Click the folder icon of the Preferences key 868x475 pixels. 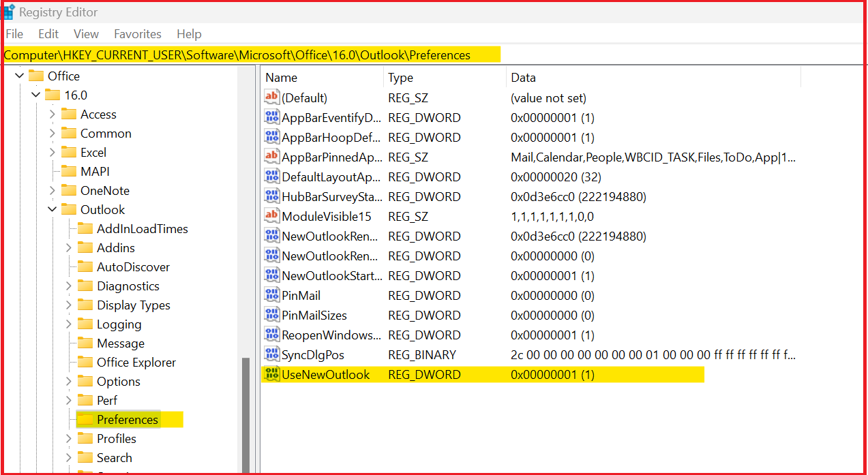coord(84,419)
